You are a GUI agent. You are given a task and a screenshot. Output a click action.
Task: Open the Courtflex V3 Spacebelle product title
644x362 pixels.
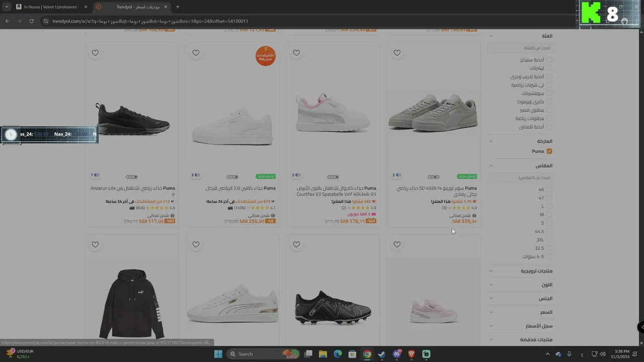coord(337,191)
